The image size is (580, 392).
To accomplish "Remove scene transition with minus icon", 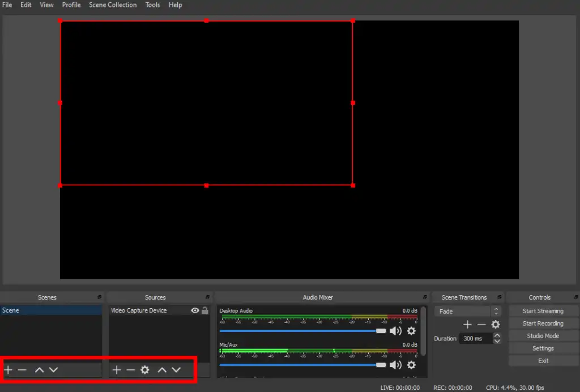I will tap(481, 325).
